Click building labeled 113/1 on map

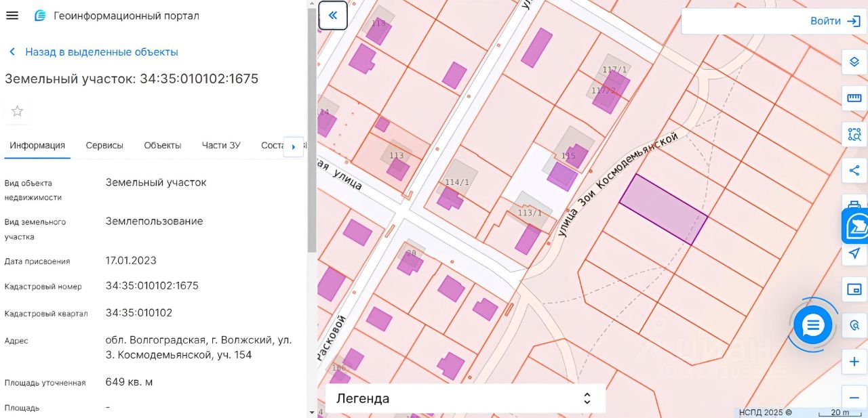tap(527, 238)
